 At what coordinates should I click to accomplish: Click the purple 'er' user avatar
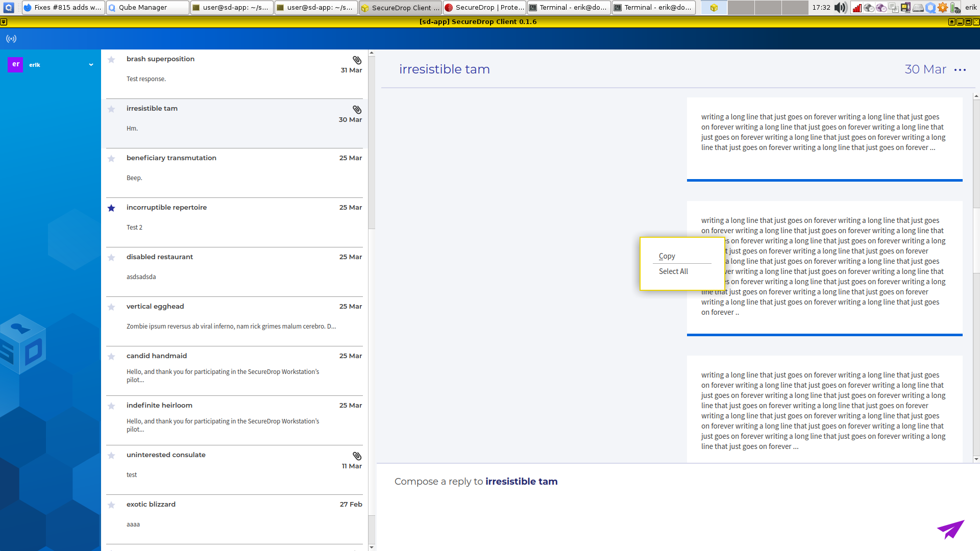[15, 64]
